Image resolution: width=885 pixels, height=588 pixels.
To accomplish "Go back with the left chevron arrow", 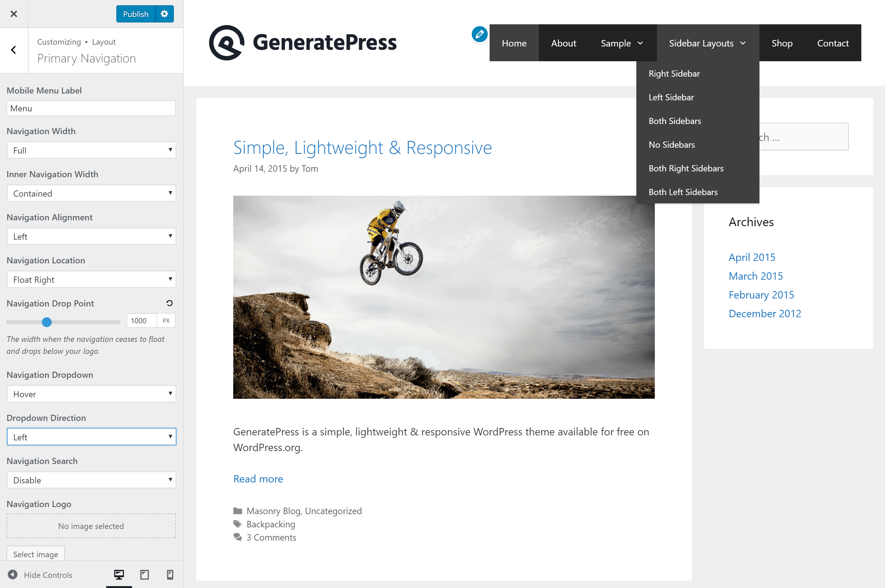I will tap(14, 50).
